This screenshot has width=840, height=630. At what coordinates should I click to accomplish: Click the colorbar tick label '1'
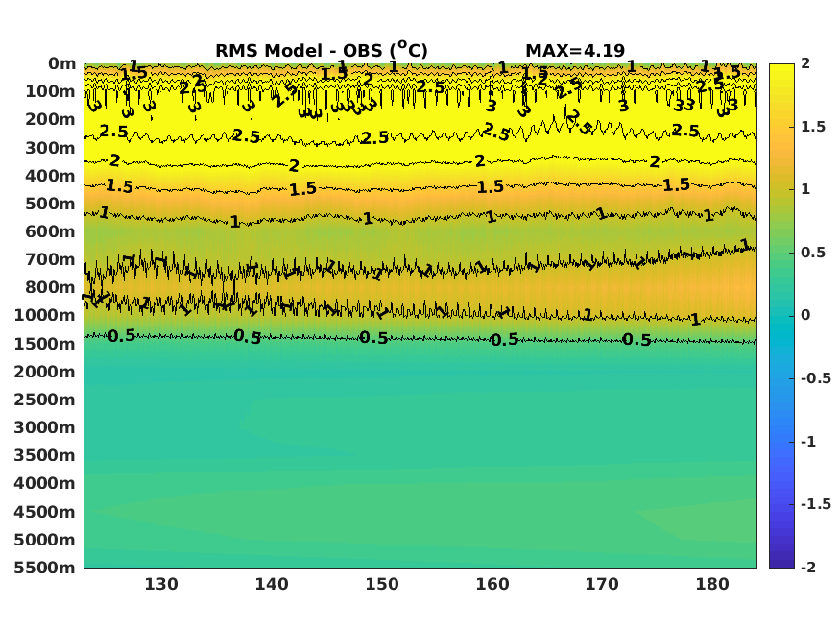pos(805,189)
